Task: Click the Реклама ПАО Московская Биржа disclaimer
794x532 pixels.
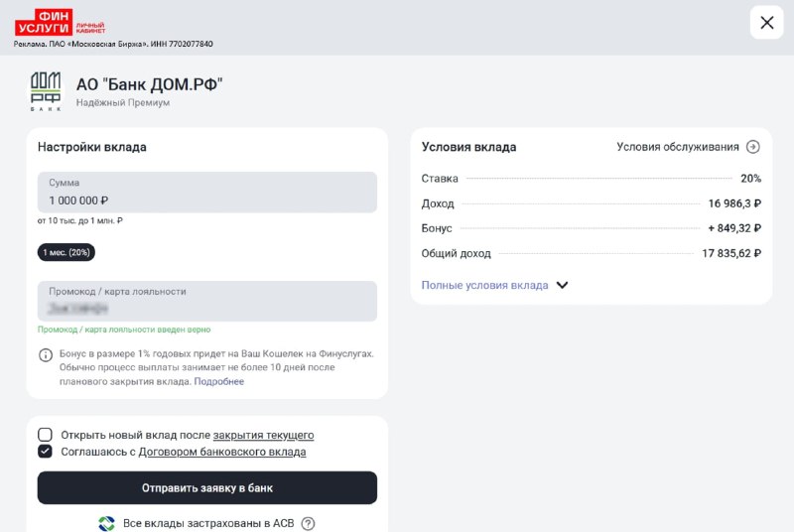Action: (113, 44)
